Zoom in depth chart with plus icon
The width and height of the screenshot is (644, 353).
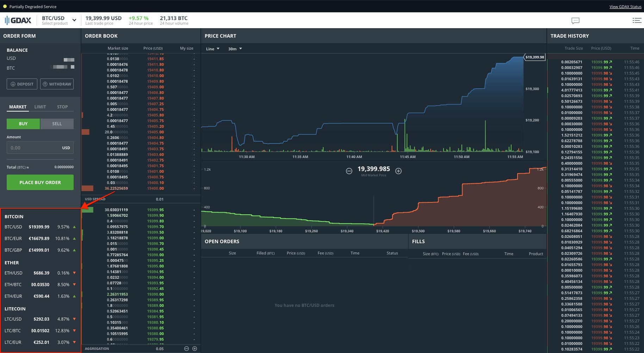point(398,171)
